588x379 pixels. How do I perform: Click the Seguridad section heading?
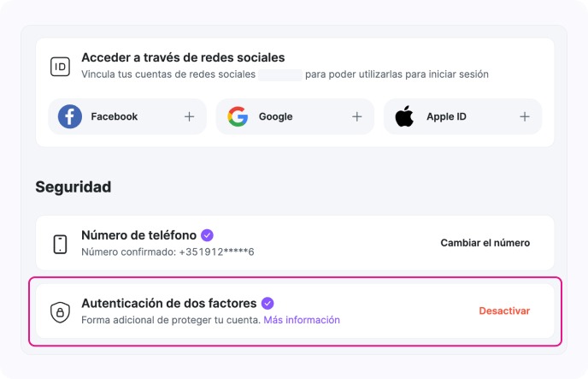coord(73,187)
